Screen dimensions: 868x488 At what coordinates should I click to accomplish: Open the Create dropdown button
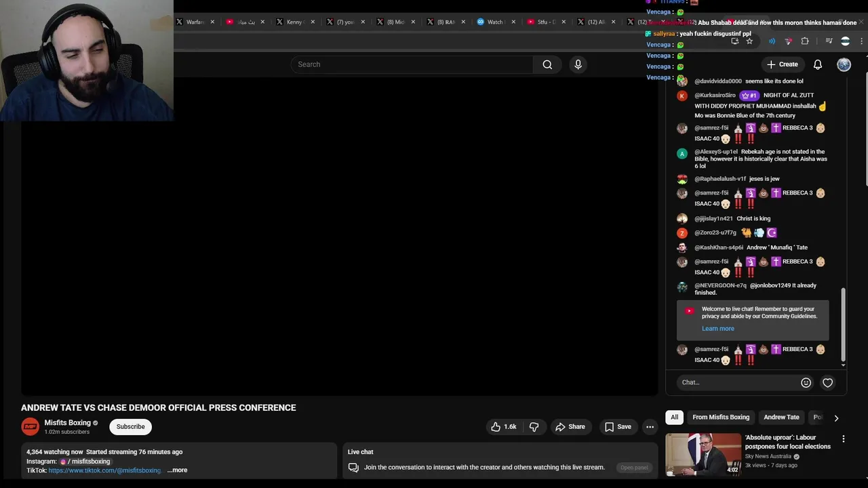click(783, 64)
